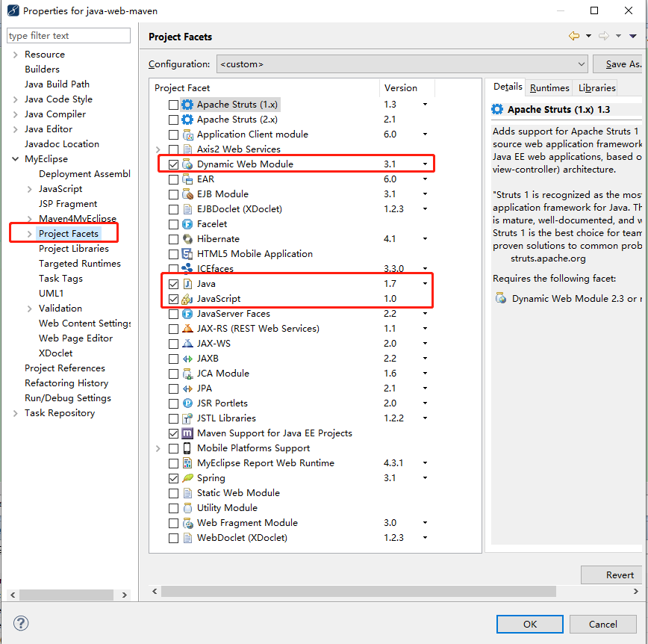Disable the Spring facet checkbox
The image size is (648, 644).
click(x=173, y=479)
